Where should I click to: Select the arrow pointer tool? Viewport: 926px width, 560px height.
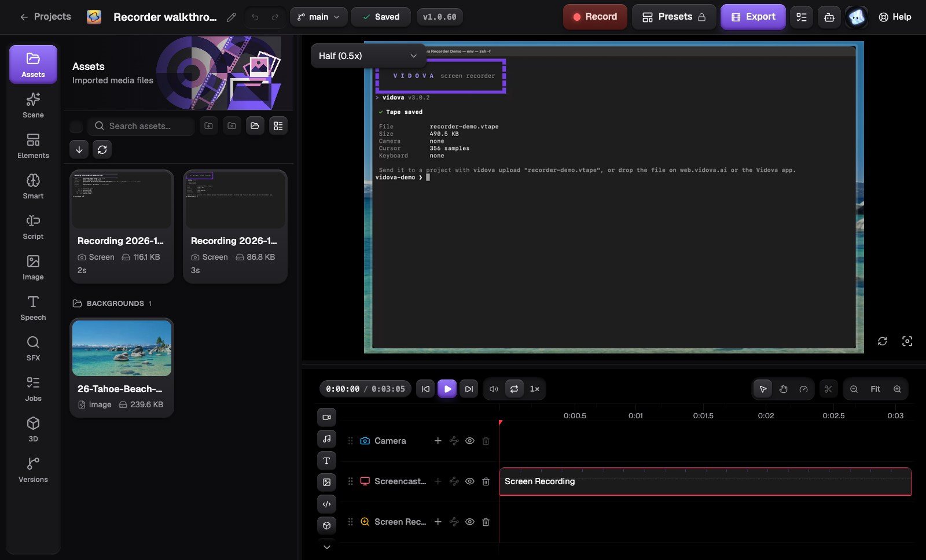pos(763,389)
